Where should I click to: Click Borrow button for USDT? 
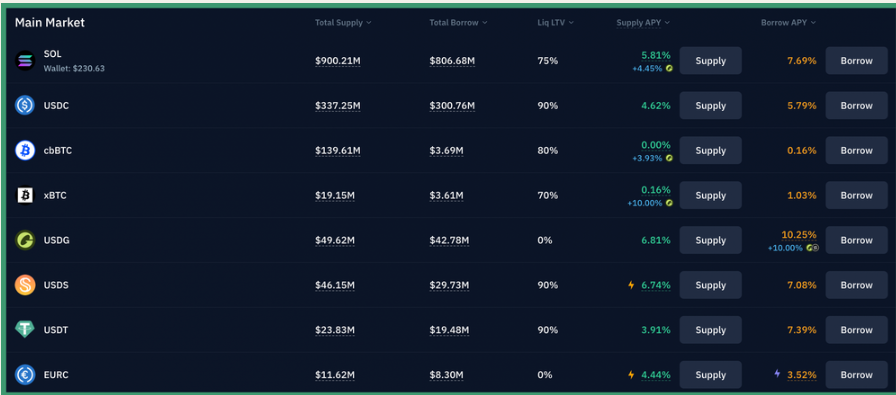click(x=857, y=330)
